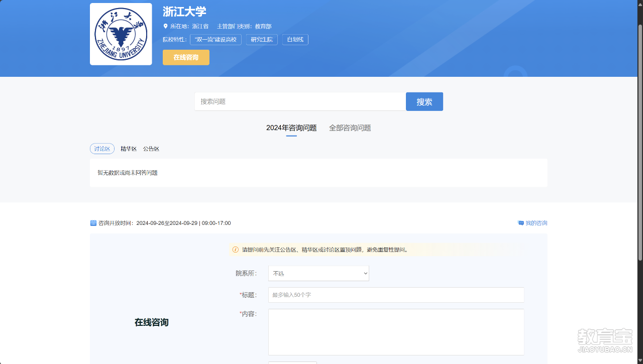Click the Zhejiang University logo image
Image resolution: width=643 pixels, height=364 pixels.
(x=121, y=34)
